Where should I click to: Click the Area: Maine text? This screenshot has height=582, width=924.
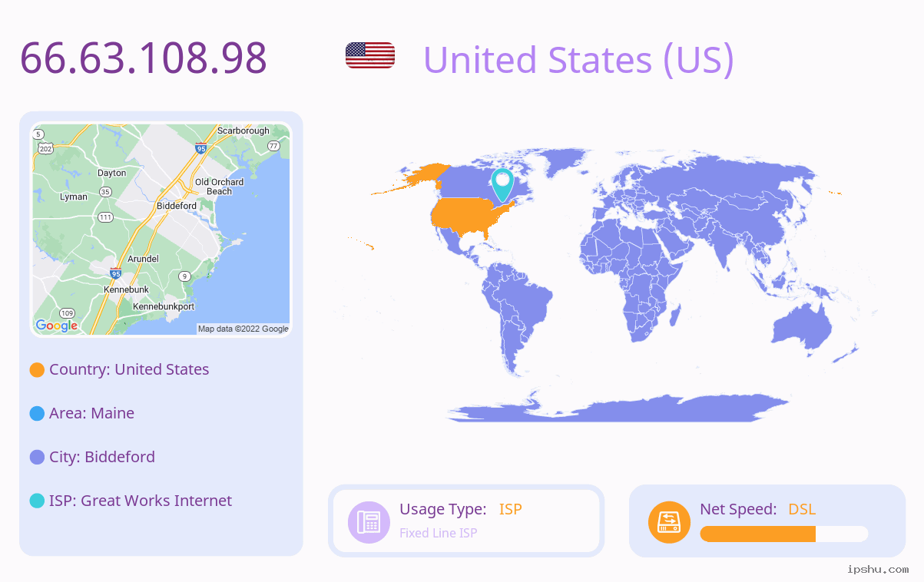coord(91,413)
